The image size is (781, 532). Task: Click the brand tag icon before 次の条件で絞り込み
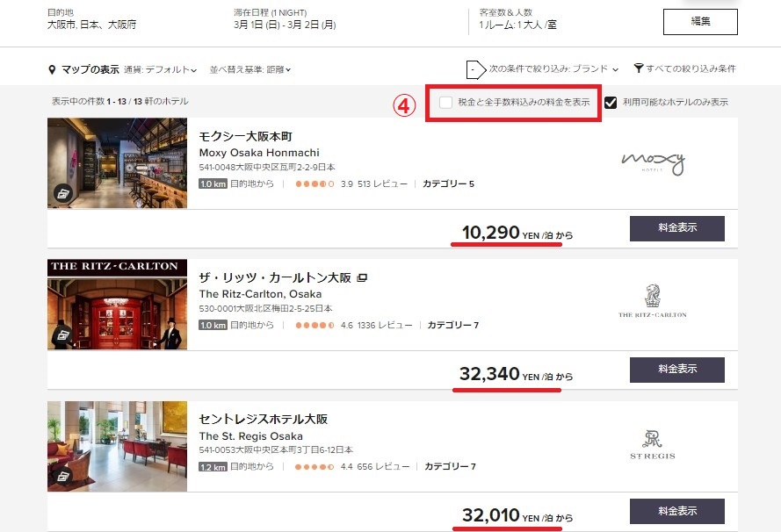tap(475, 69)
